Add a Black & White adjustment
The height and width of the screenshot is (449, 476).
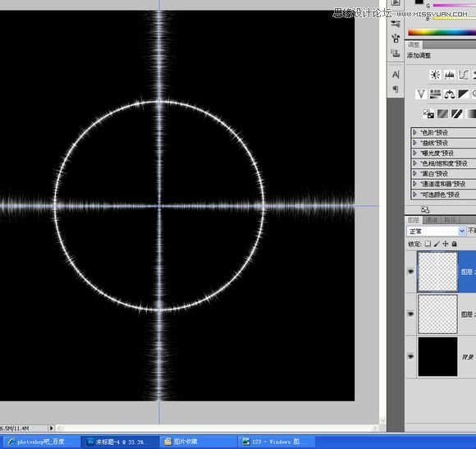tap(463, 94)
